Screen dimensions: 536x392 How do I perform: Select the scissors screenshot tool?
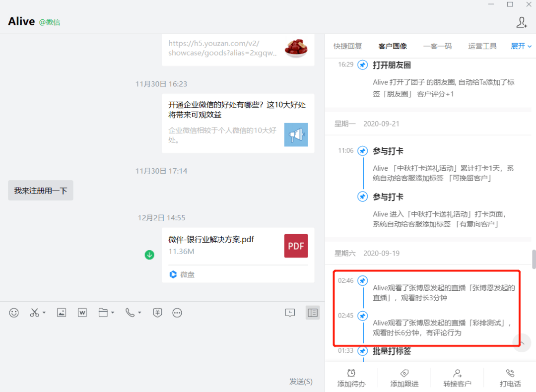tap(34, 313)
